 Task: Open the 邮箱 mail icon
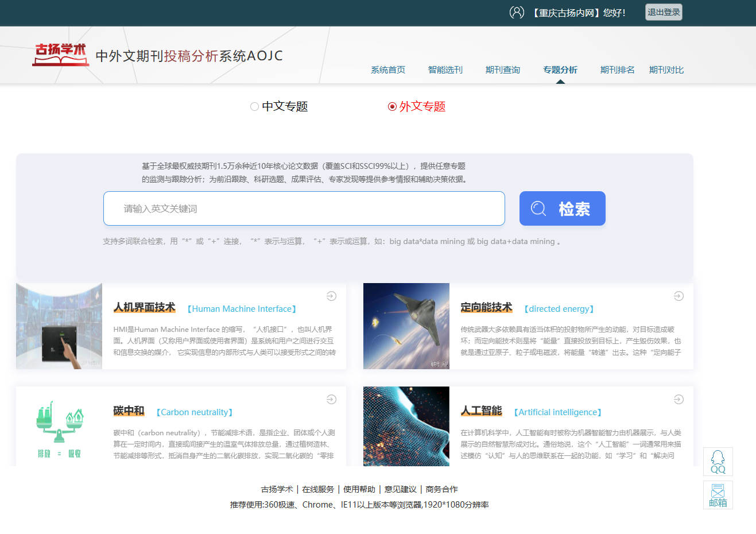coord(718,495)
